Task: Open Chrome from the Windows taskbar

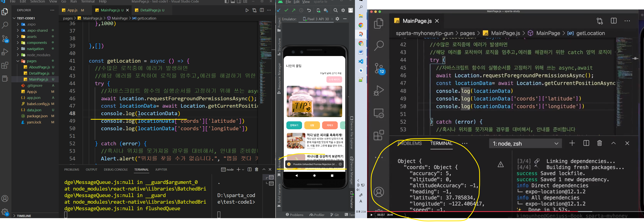Action: [361, 25]
